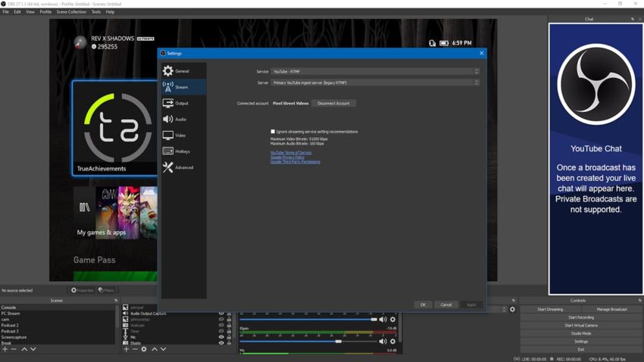Mute the upper audio mixer channel speaker

click(x=383, y=320)
